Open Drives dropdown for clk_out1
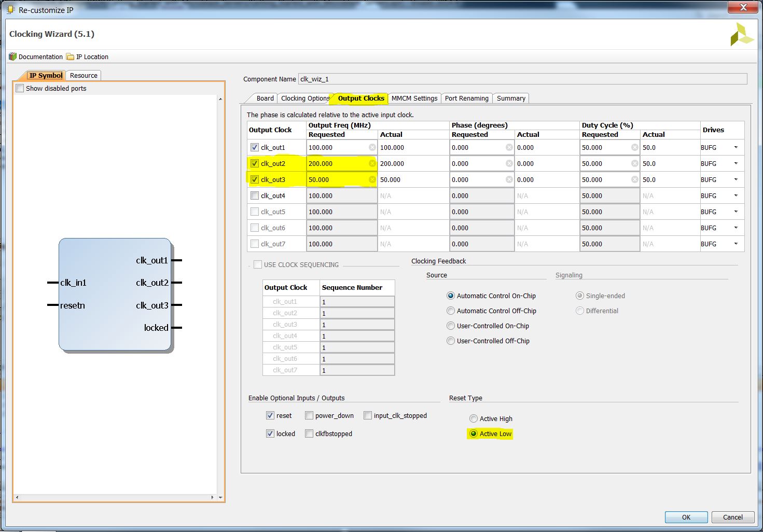 736,147
